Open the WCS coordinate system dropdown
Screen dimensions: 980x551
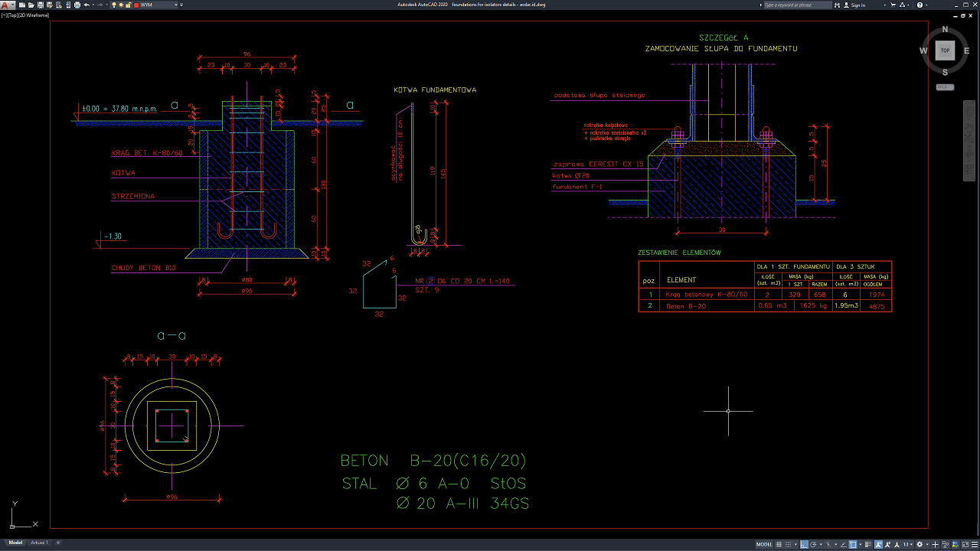coord(945,86)
